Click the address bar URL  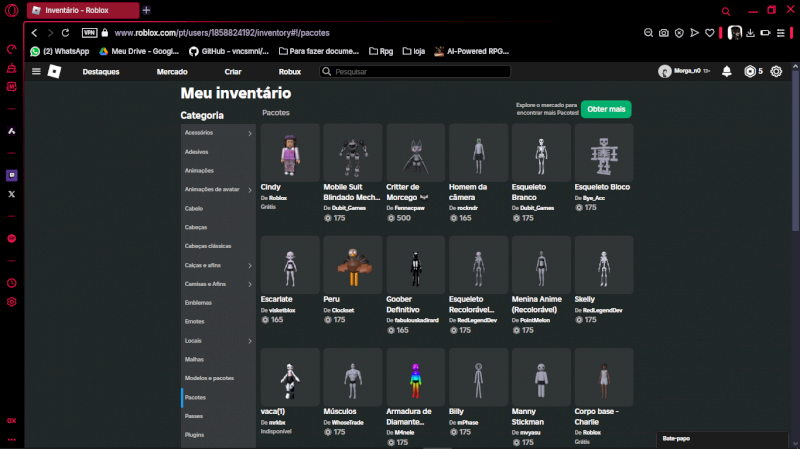[x=222, y=33]
